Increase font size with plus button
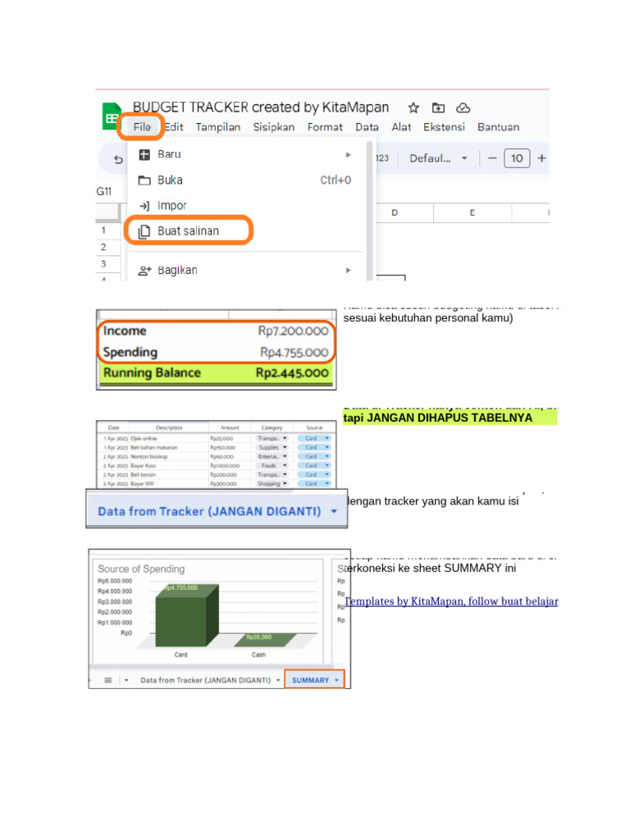630x840 pixels. click(x=541, y=158)
